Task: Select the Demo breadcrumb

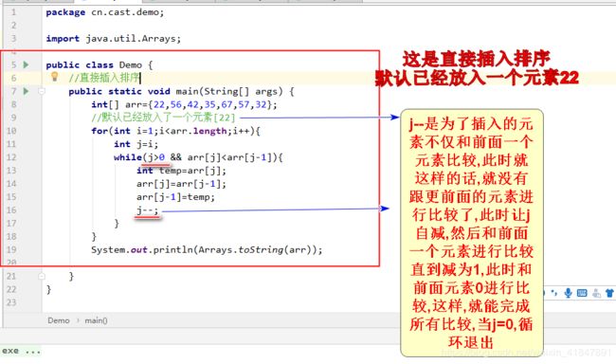Action: click(59, 320)
